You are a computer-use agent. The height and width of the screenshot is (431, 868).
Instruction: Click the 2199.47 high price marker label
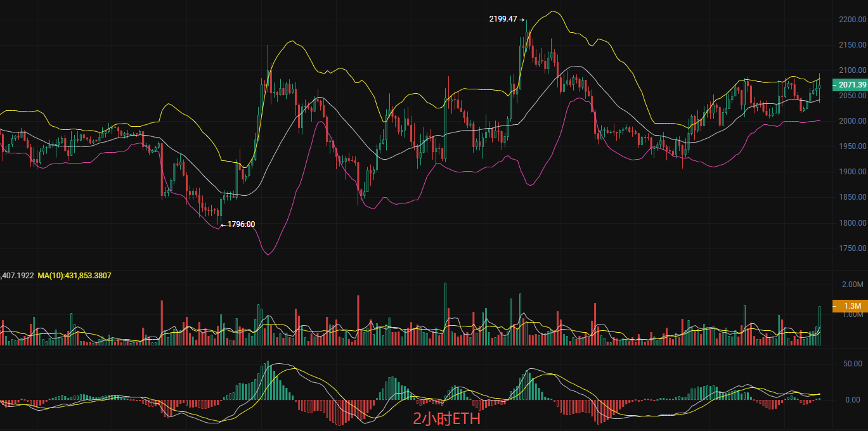(x=503, y=19)
